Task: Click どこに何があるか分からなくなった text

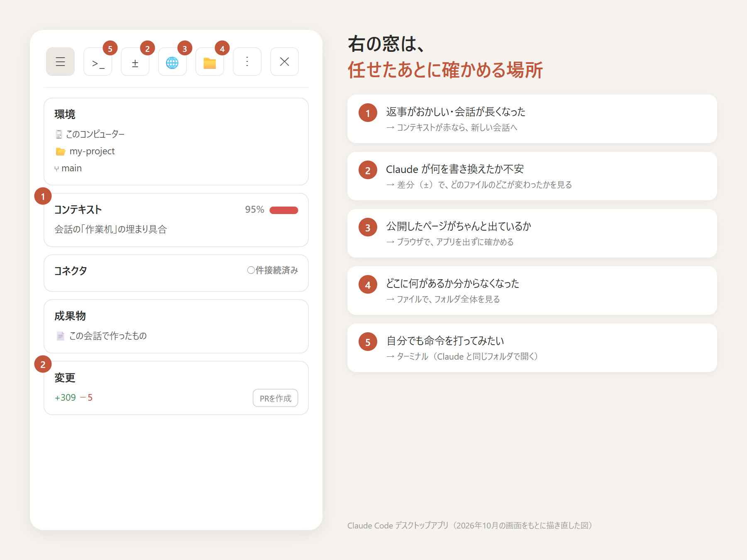Action: point(452,283)
